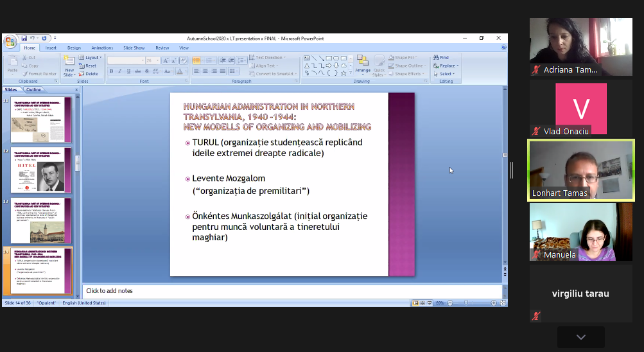Open the Shape Outline dropdown
Screen dimensions: 644x352
point(407,66)
